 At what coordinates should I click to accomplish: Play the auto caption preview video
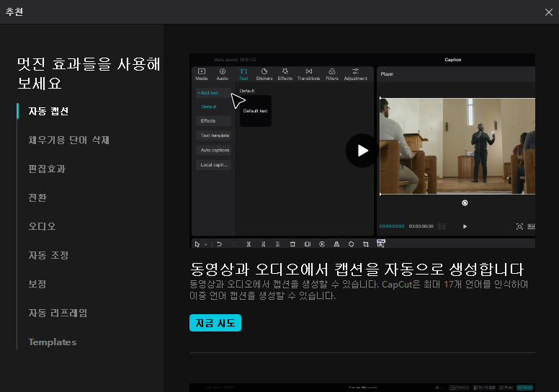coord(362,151)
